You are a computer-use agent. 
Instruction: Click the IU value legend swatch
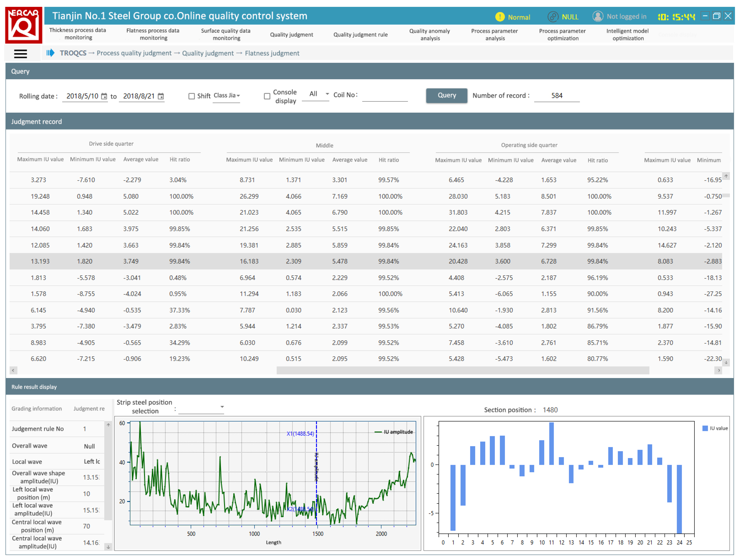(705, 428)
